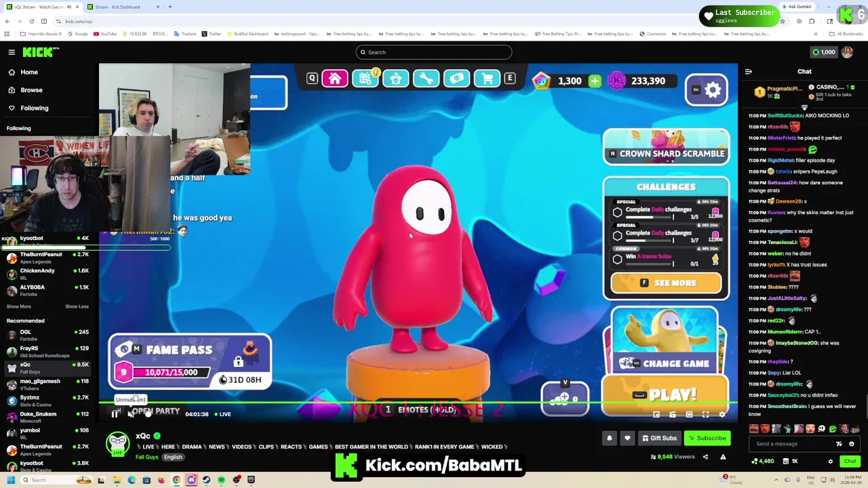Click the green Chat send button

(850, 462)
